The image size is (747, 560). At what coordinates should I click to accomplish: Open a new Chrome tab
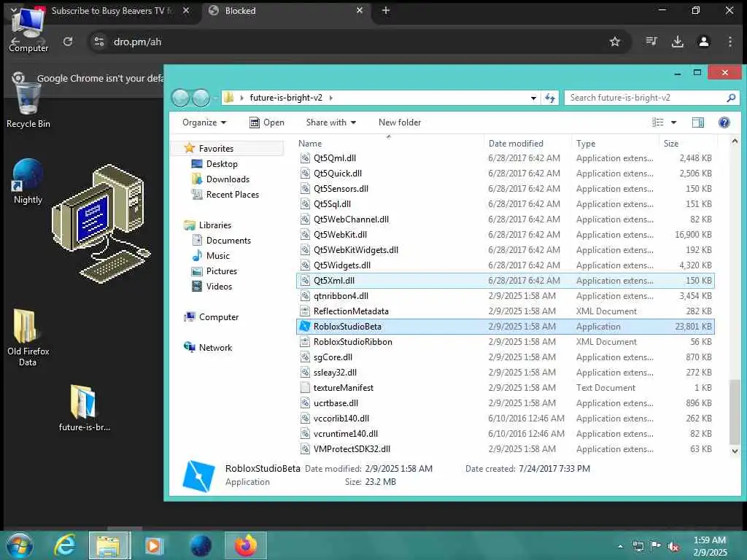point(386,10)
